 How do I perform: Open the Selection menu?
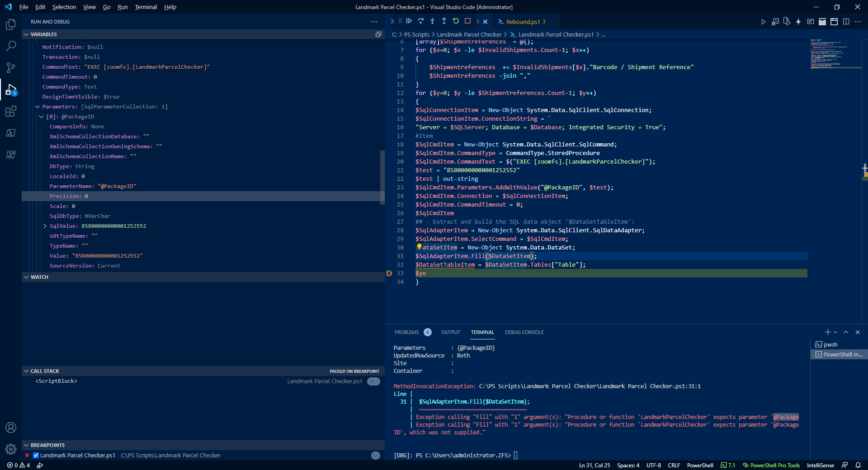pos(64,7)
